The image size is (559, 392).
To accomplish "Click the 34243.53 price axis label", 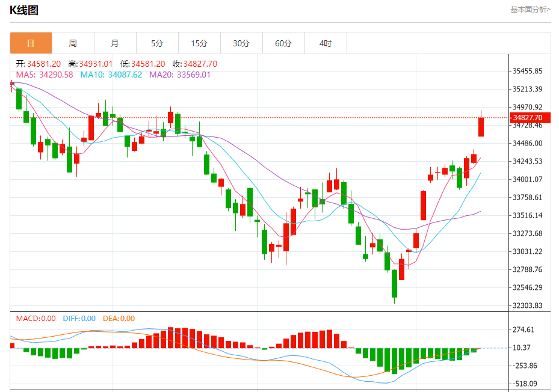I will pos(527,161).
